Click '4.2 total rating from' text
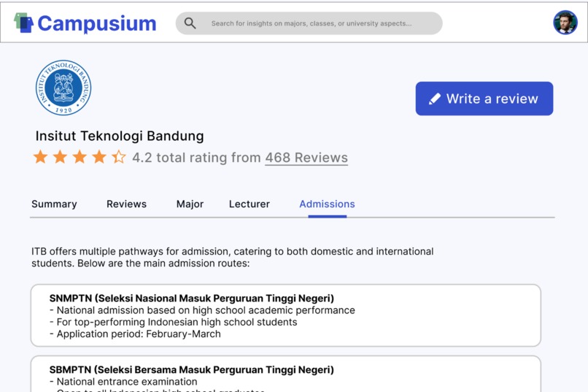 coord(196,158)
